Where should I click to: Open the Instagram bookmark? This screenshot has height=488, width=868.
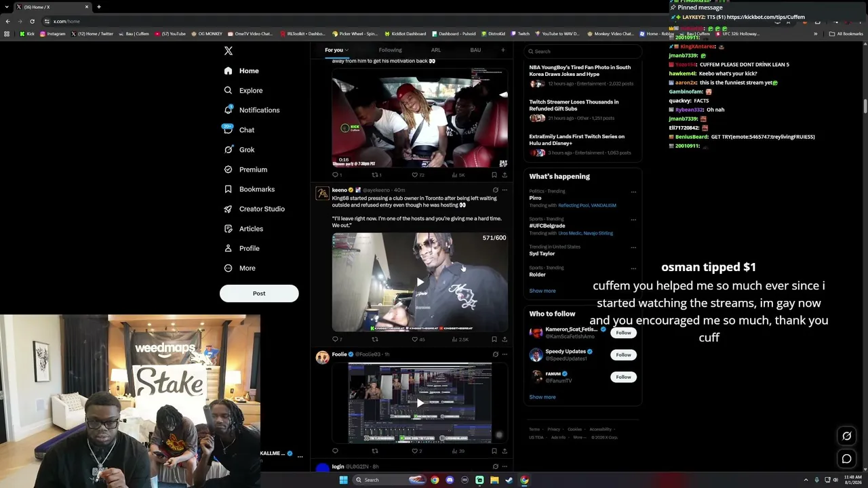[52, 34]
